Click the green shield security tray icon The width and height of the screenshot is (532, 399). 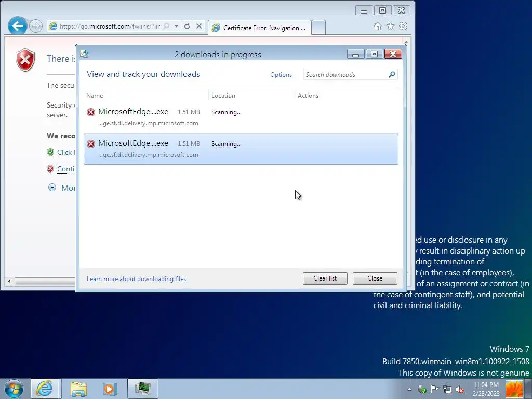(422, 390)
